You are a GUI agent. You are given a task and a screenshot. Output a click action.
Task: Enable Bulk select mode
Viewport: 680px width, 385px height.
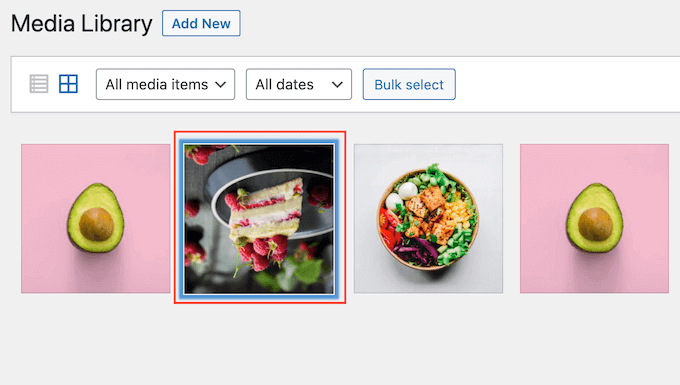409,84
